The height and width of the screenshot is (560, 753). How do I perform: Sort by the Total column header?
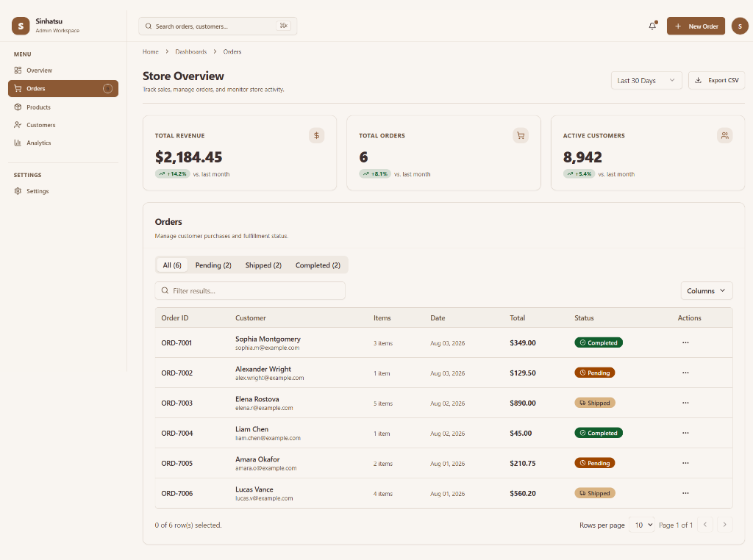[x=517, y=317]
